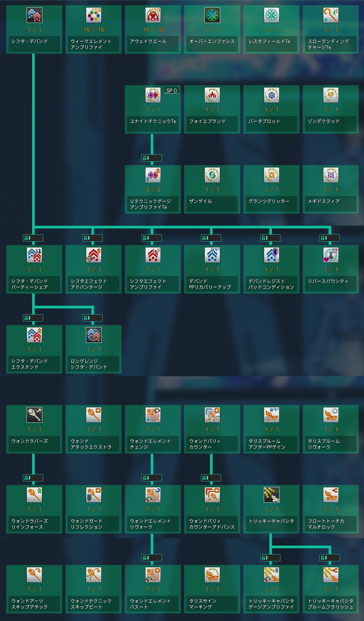Click the デバンドレジスト バッドコンディション icon
The height and width of the screenshot is (621, 364).
[x=272, y=255]
